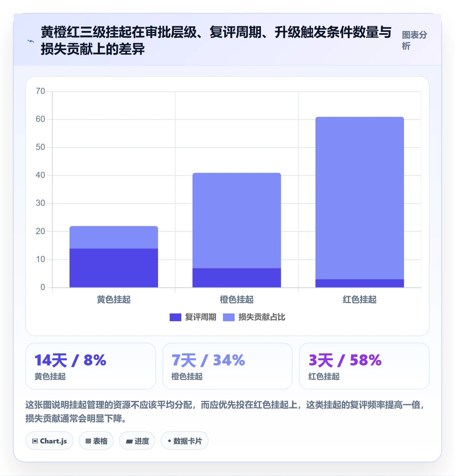455x476 pixels.
Task: Click 橙色挂起 caption in the 7天 stat card
Action: pos(187,377)
